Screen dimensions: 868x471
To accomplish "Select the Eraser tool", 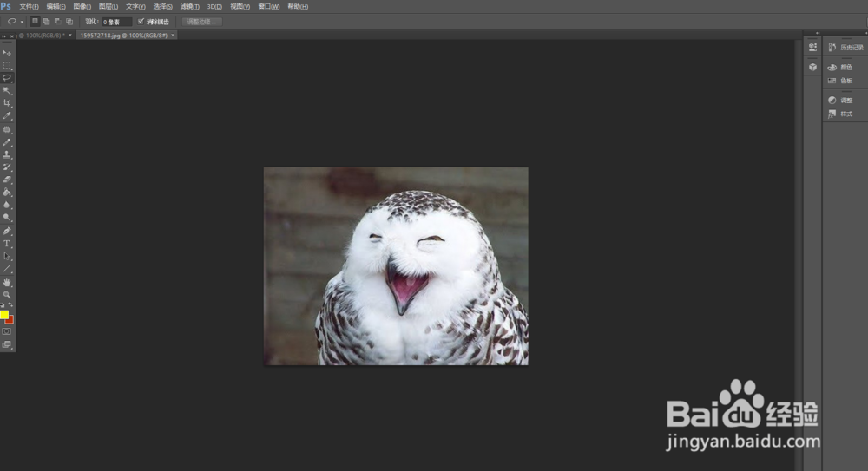I will (7, 180).
